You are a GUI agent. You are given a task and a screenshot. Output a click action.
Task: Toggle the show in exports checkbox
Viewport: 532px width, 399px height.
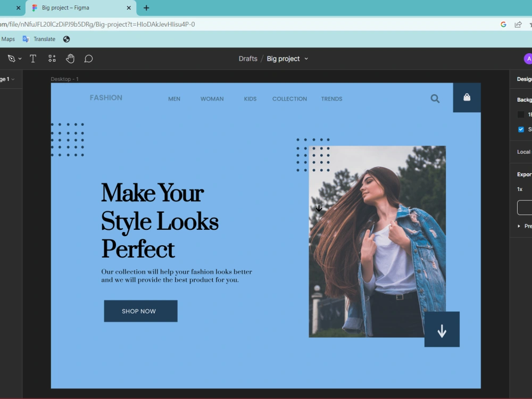521,129
